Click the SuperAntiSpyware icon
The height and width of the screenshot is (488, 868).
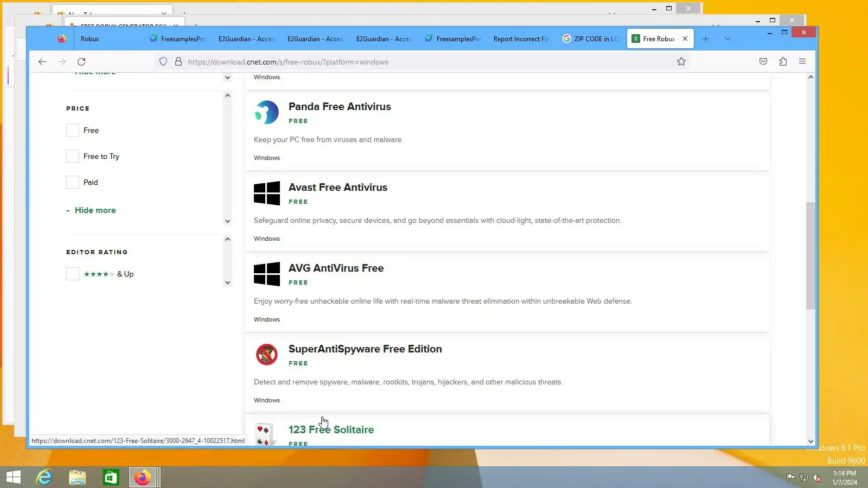point(267,355)
